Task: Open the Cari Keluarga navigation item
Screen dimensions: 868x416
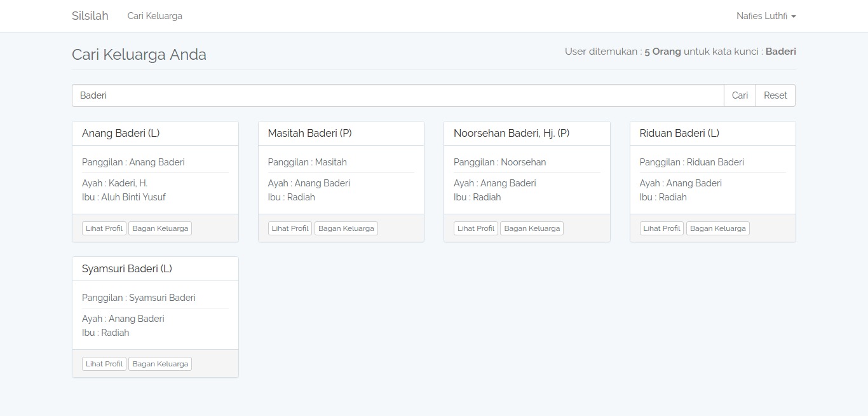Action: (x=154, y=16)
